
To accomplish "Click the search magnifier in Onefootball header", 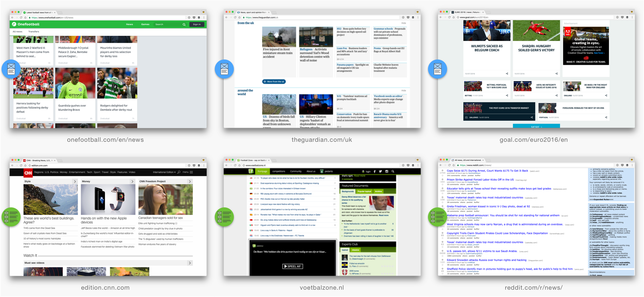I will (x=184, y=25).
